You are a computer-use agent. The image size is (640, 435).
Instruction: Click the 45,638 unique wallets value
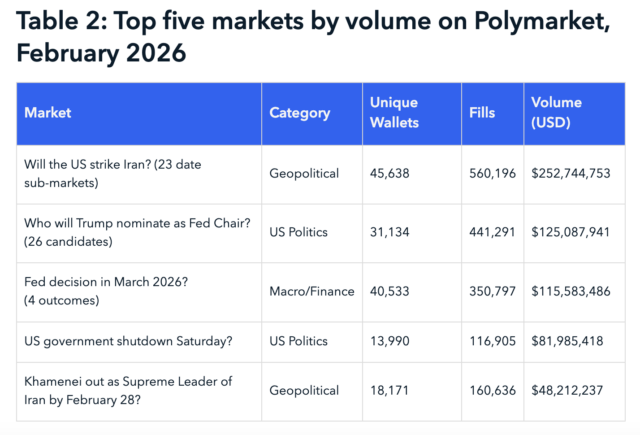pyautogui.click(x=390, y=173)
